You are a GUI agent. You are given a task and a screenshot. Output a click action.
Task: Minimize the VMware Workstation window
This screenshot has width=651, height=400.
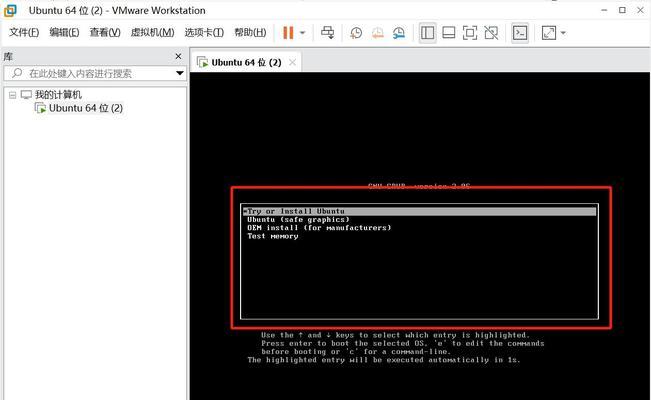(604, 10)
